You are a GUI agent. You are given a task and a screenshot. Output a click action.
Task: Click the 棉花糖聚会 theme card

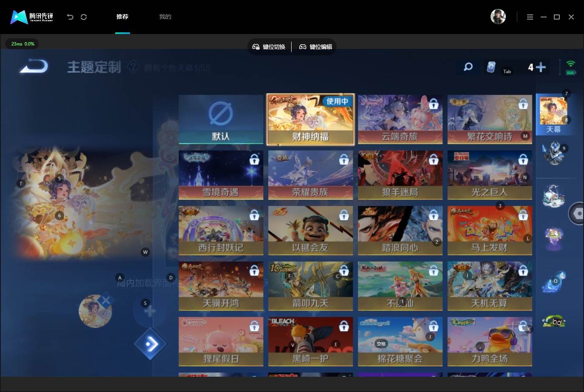(400, 341)
